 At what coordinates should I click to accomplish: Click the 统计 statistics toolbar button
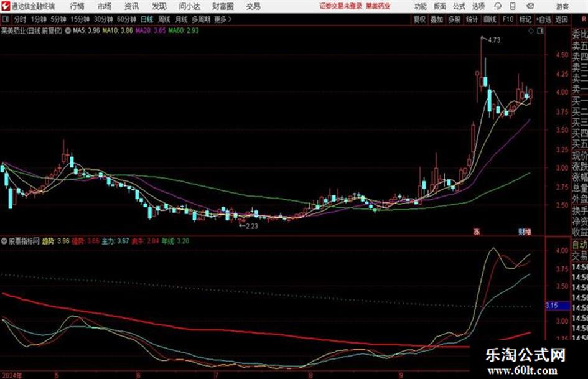coord(472,19)
